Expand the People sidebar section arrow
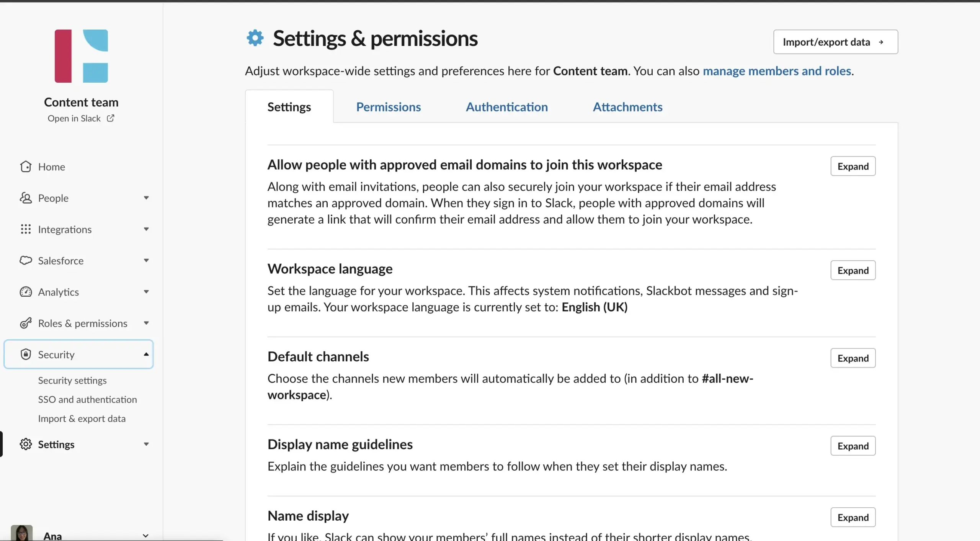Screen dimensions: 980x541 point(146,198)
